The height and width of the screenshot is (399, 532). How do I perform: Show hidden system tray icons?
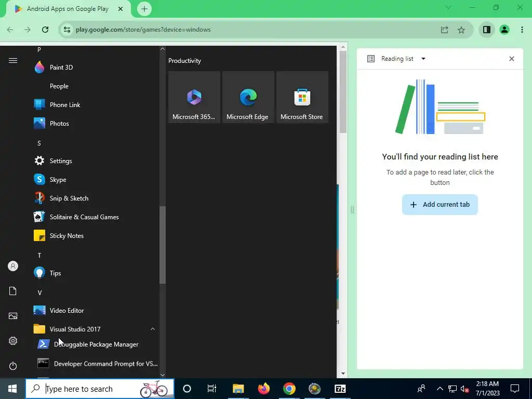coord(440,389)
